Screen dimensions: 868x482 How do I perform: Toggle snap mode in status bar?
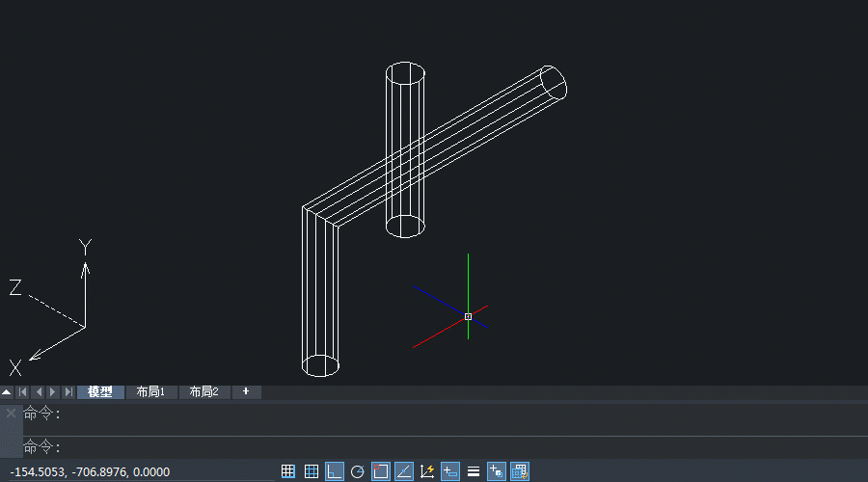click(x=288, y=471)
